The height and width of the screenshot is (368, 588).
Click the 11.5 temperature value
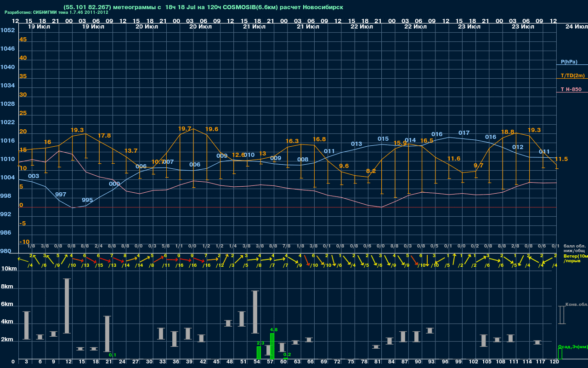[x=561, y=159]
